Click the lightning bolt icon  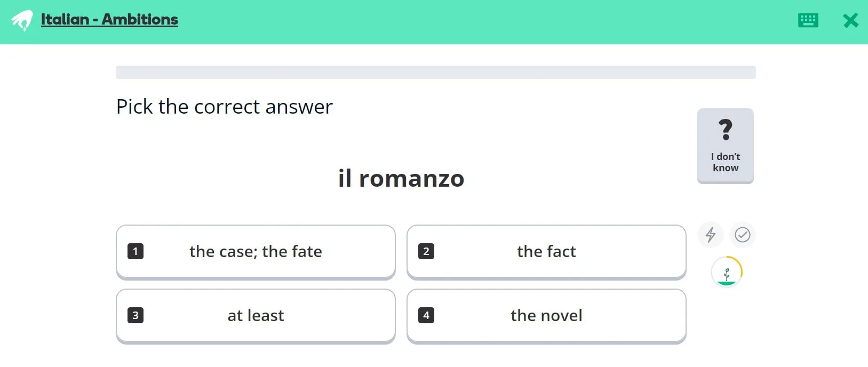pos(710,235)
